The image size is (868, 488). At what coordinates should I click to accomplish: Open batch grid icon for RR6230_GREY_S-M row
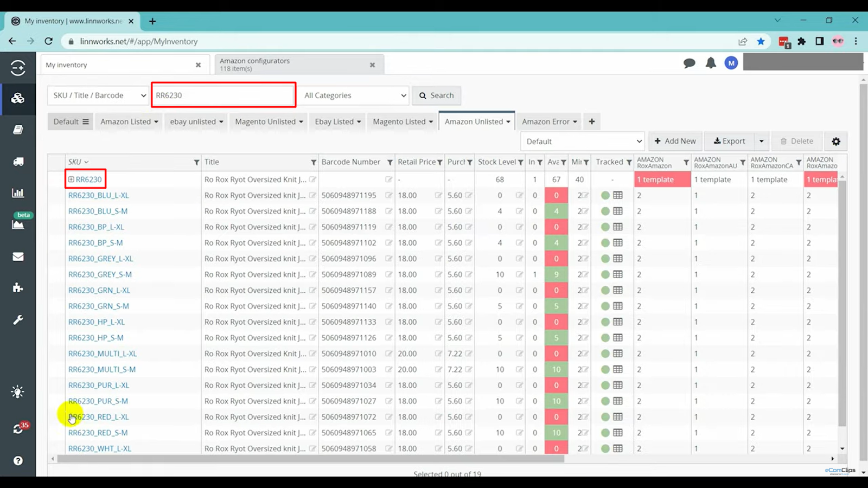pyautogui.click(x=618, y=274)
